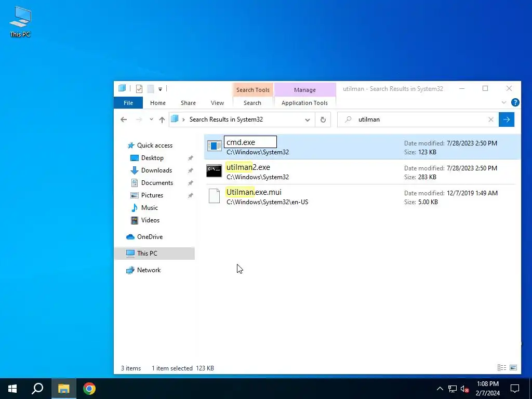Switch to the Share ribbon tab

coord(188,103)
